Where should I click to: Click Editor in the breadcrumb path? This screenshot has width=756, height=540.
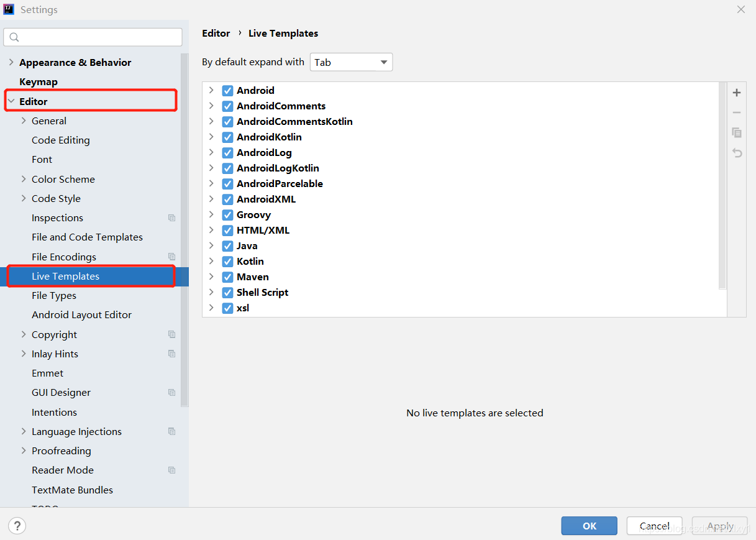pyautogui.click(x=216, y=33)
